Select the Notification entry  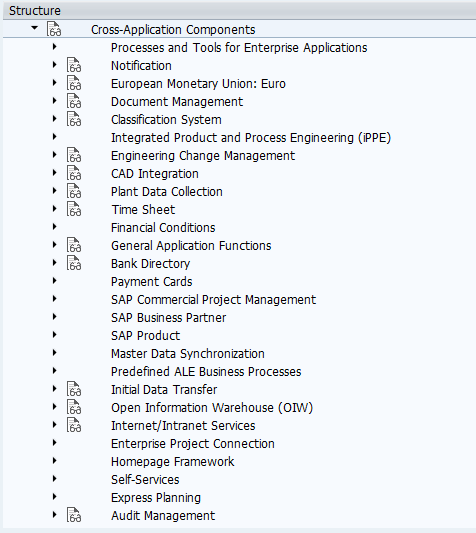(x=141, y=66)
